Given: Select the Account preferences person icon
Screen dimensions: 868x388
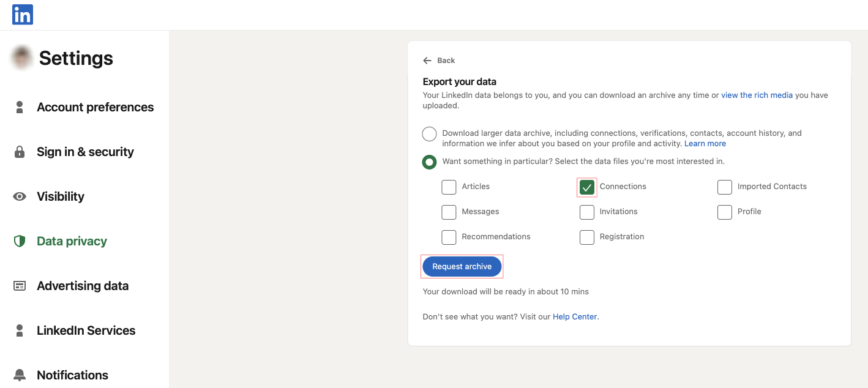Looking at the screenshot, I should (20, 107).
